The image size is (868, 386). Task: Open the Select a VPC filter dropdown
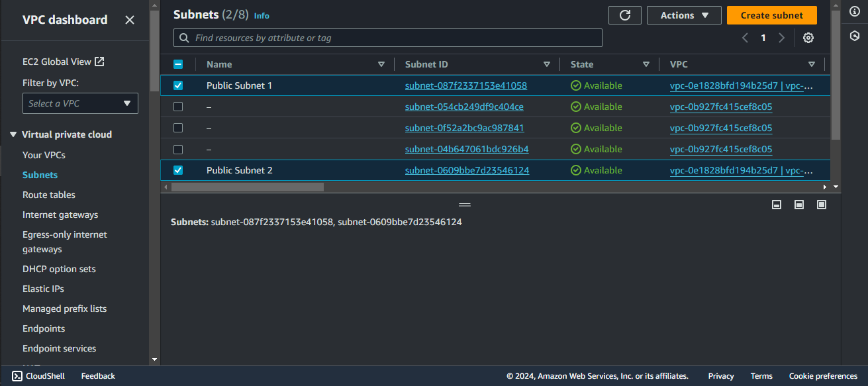pos(80,103)
